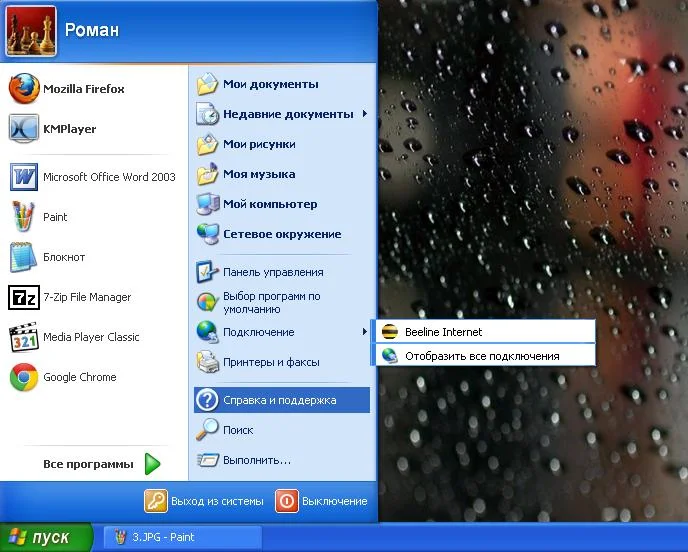Click the Мой компьютер text label

click(270, 204)
